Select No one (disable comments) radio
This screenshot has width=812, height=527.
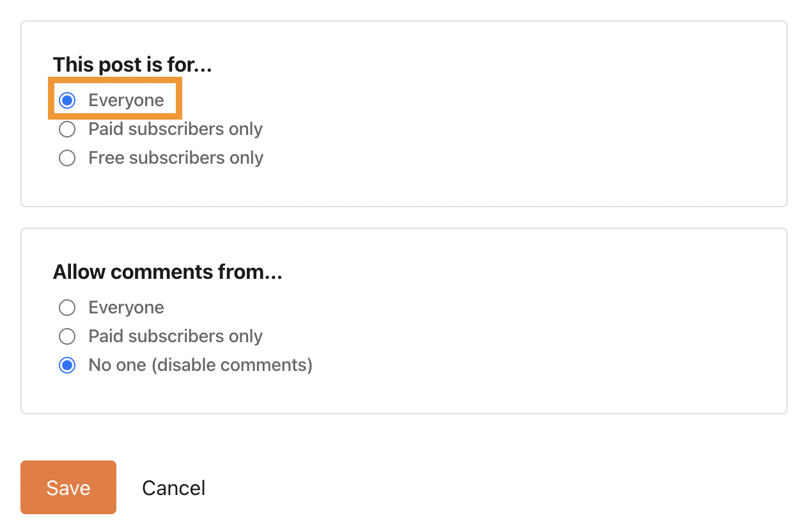click(x=67, y=365)
